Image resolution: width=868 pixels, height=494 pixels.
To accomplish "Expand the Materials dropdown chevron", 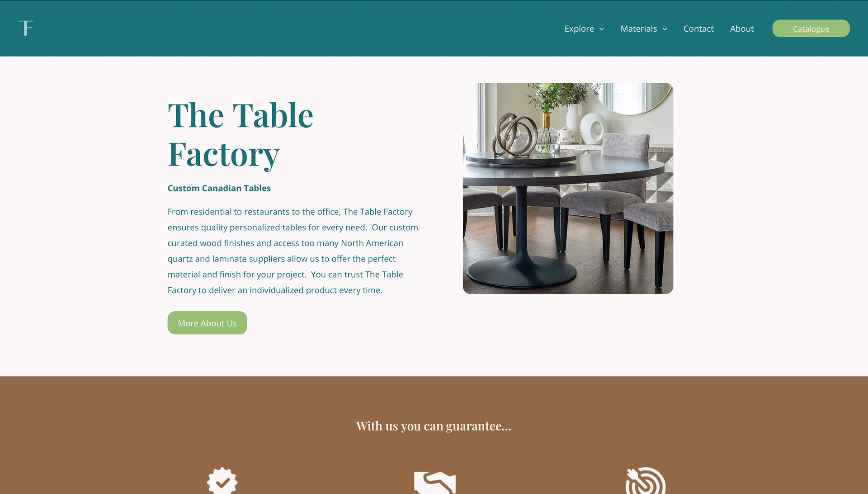I will 665,29.
